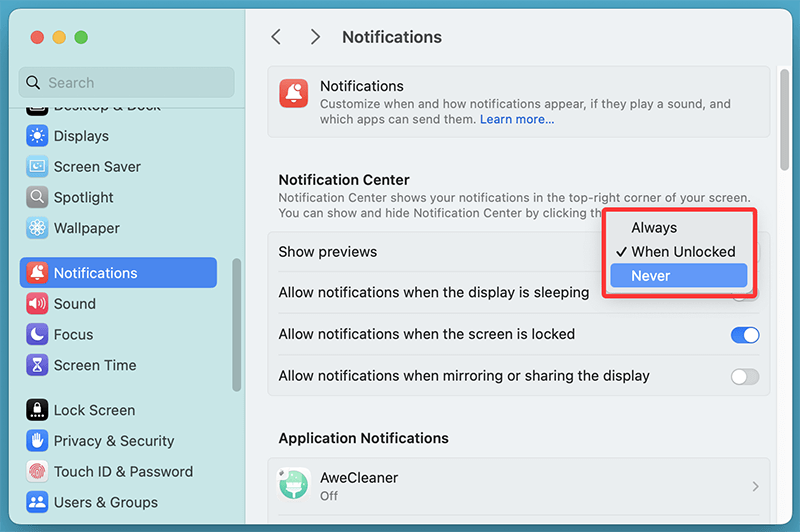The width and height of the screenshot is (800, 532).
Task: Enable notifications when mirroring or sharing display
Action: point(745,377)
